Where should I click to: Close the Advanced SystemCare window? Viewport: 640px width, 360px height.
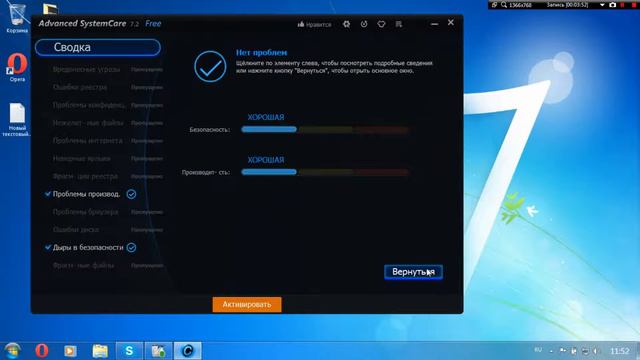451,22
